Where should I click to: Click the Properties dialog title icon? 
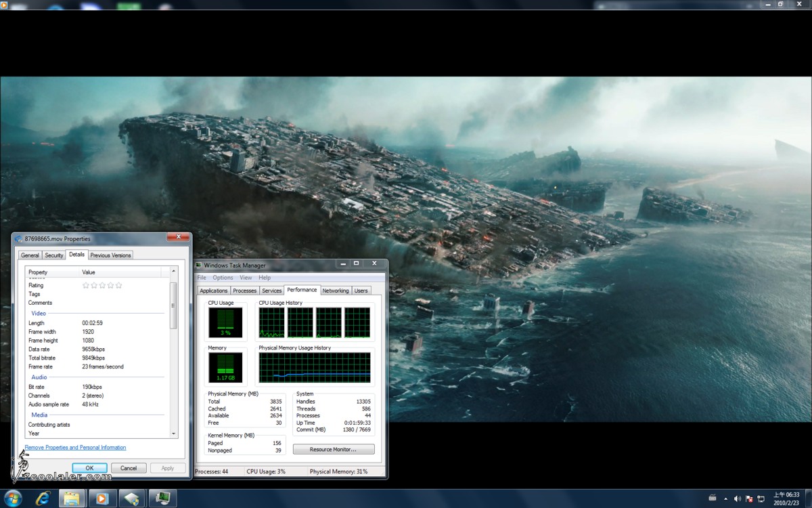18,238
